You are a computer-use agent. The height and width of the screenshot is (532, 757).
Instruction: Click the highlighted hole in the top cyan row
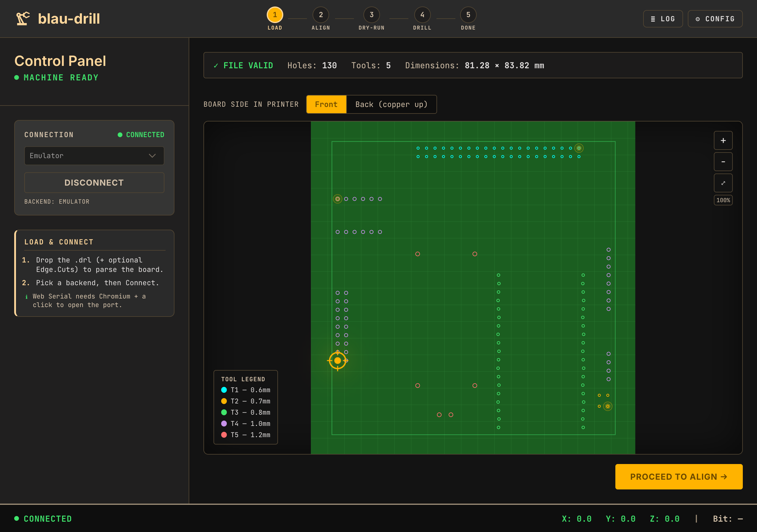click(x=579, y=148)
